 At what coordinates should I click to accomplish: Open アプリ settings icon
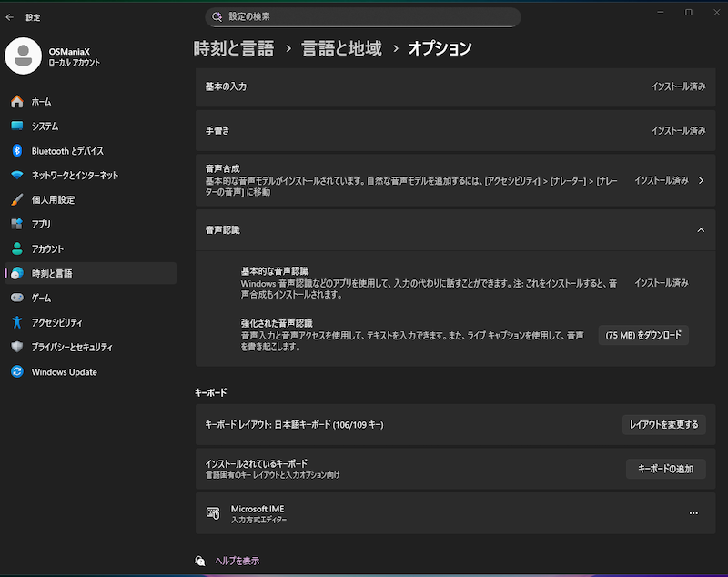pos(17,224)
